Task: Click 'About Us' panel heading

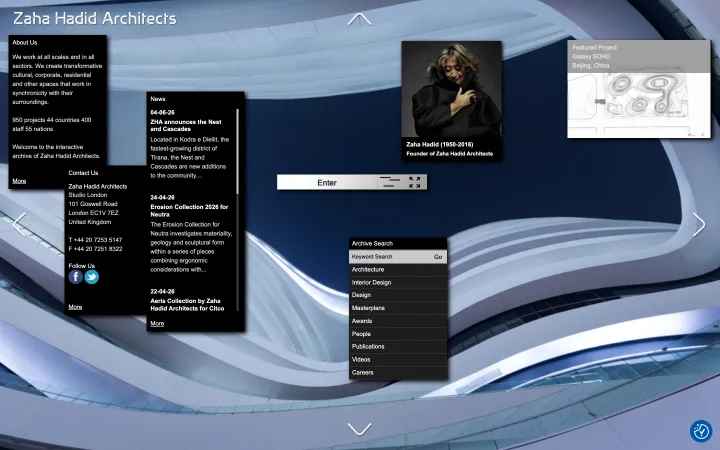Action: 25,42
